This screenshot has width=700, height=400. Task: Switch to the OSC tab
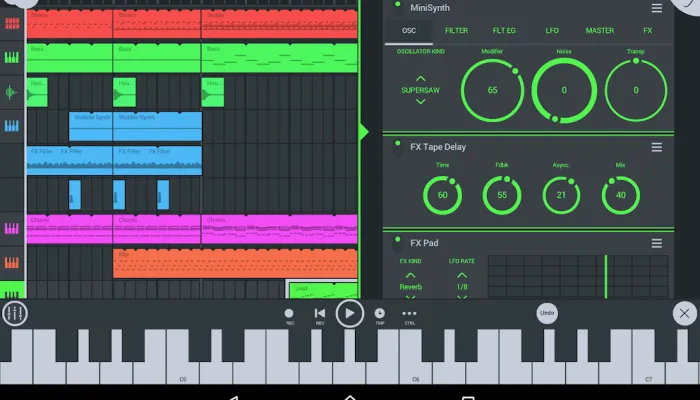(x=408, y=31)
